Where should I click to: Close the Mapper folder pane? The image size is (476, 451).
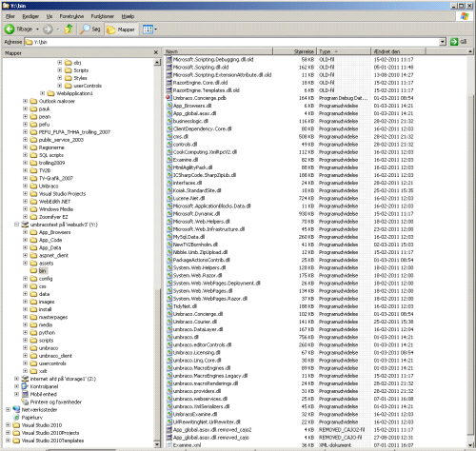coord(156,52)
